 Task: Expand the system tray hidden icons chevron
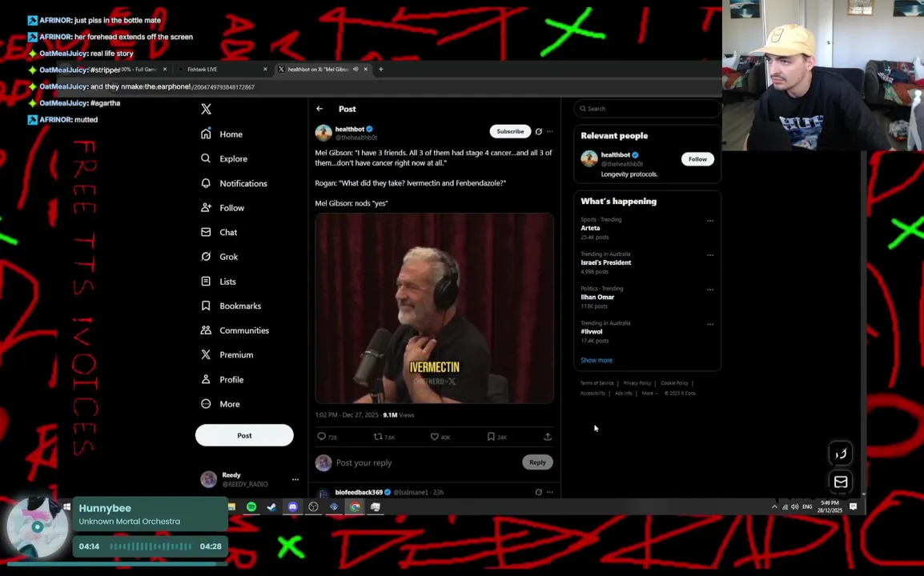pos(774,506)
